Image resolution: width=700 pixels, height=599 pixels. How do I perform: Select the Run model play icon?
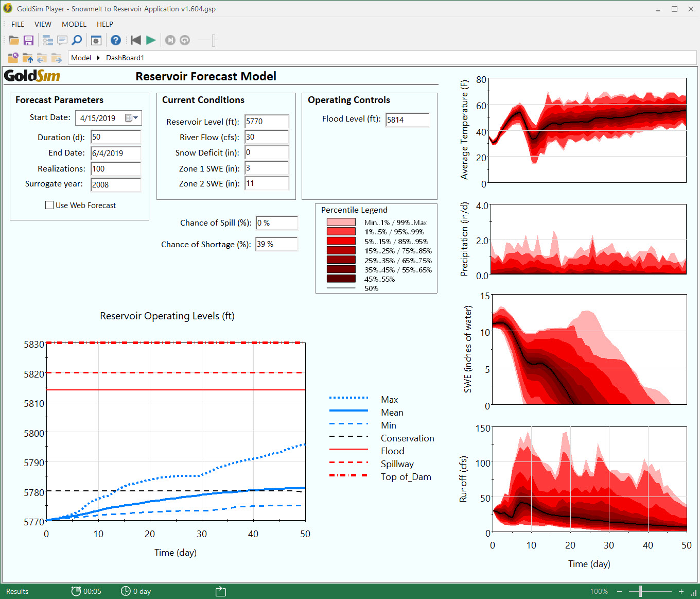[151, 40]
